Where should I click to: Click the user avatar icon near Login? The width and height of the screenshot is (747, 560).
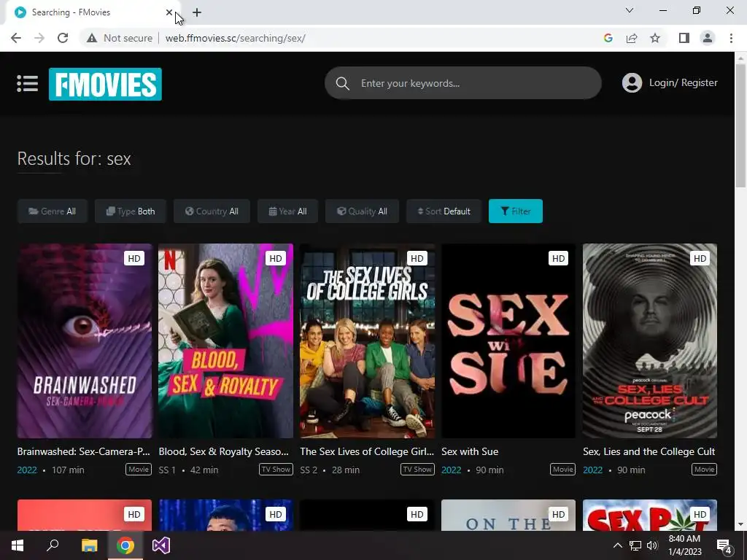632,83
